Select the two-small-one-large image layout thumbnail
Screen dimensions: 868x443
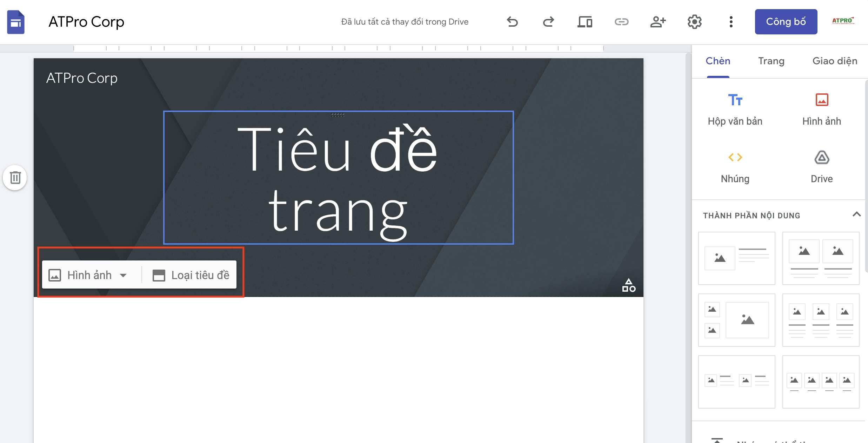(x=736, y=320)
